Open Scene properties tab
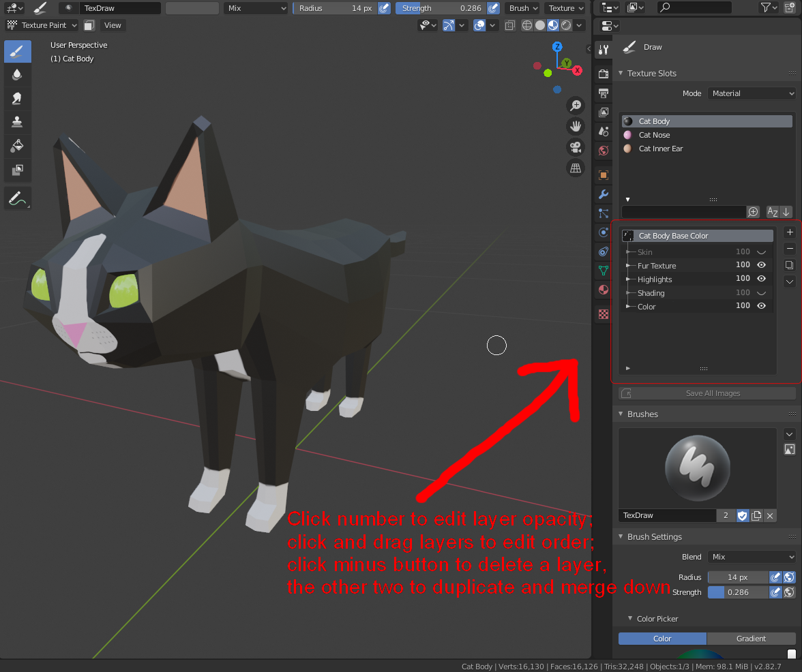Image resolution: width=802 pixels, height=672 pixels. click(x=604, y=132)
